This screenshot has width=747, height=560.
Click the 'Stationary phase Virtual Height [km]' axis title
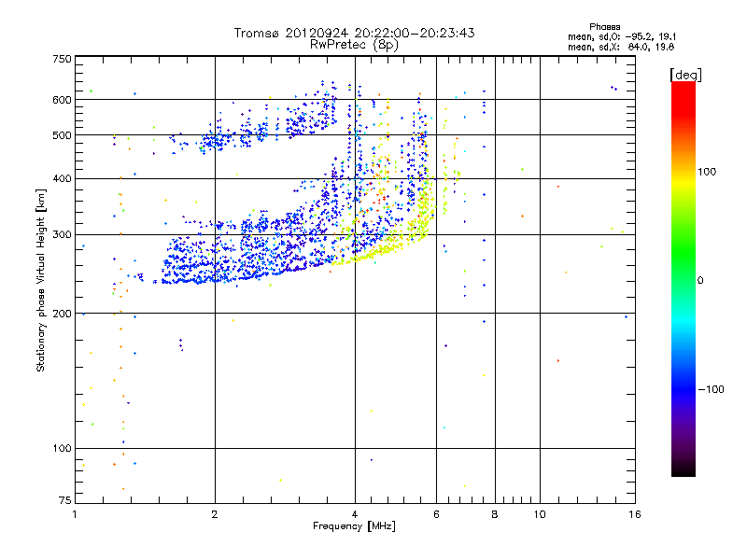(x=40, y=280)
